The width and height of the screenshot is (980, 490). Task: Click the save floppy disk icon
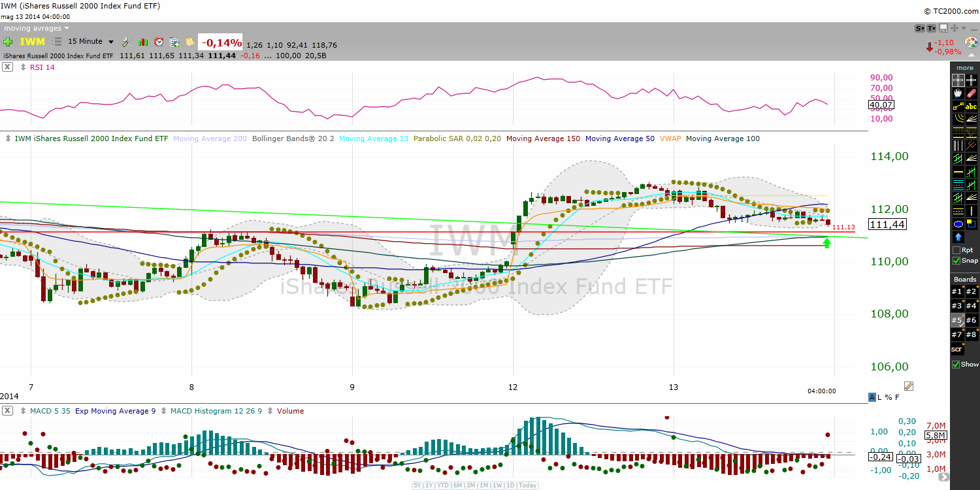pyautogui.click(x=943, y=28)
